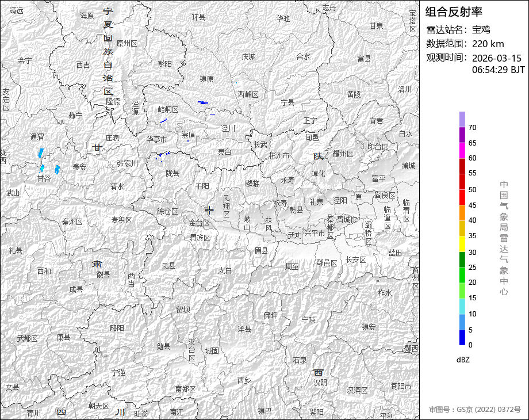This screenshot has width=529, height=420.
Task: Pick the deep blue 0–5 dBZ swatch
Action: (462, 337)
